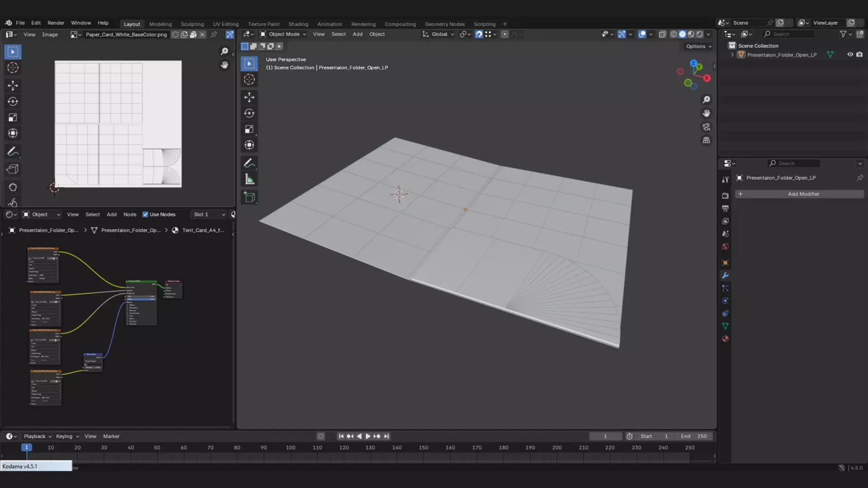This screenshot has height=488, width=868.
Task: Click the image editor zoom magnifier icon
Action: click(224, 51)
